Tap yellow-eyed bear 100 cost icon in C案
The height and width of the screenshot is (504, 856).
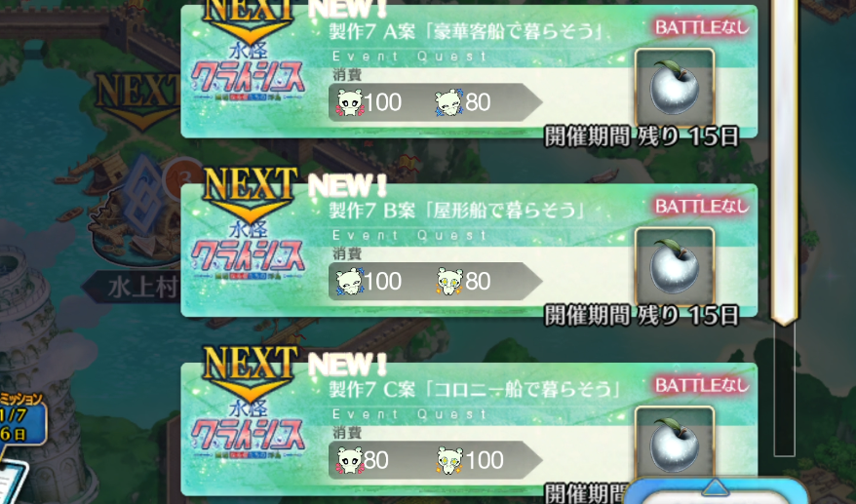tap(448, 460)
